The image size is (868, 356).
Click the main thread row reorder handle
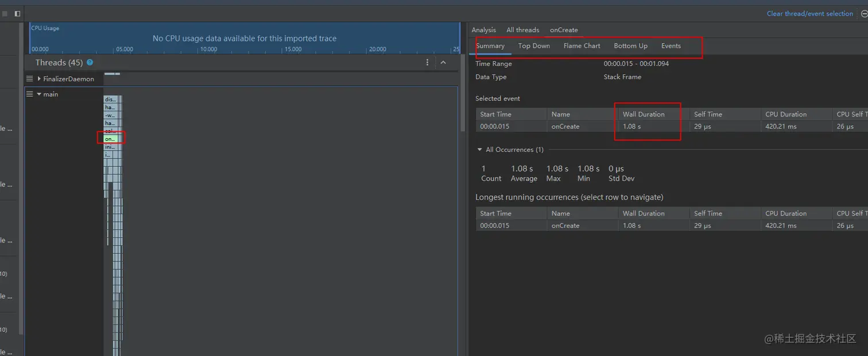point(30,94)
